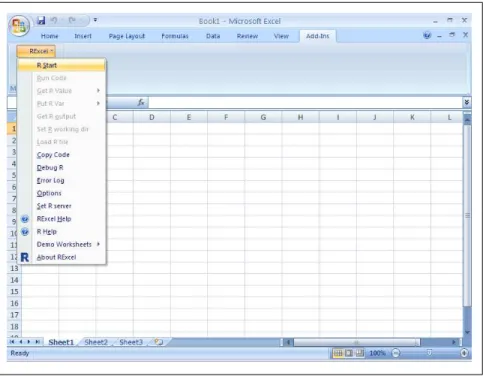Expand the formula bar with chevron
Screen dimensions: 483x376
tap(467, 102)
